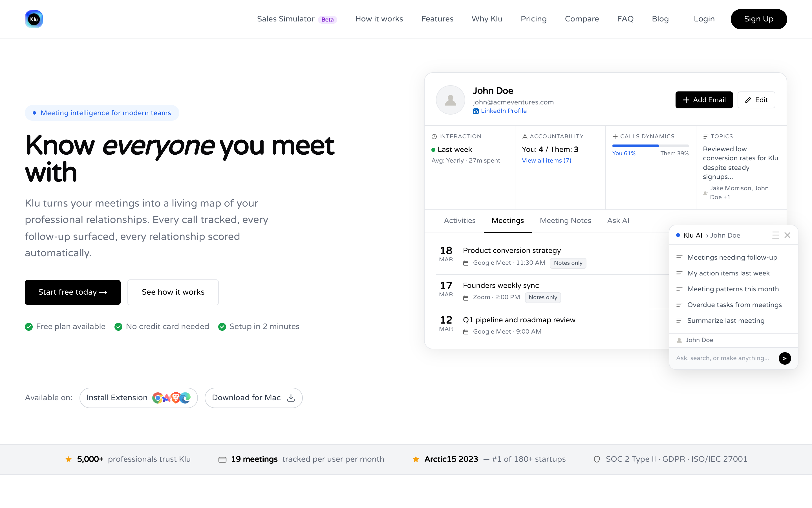Click the Add Email button
812x508 pixels.
[x=704, y=100]
